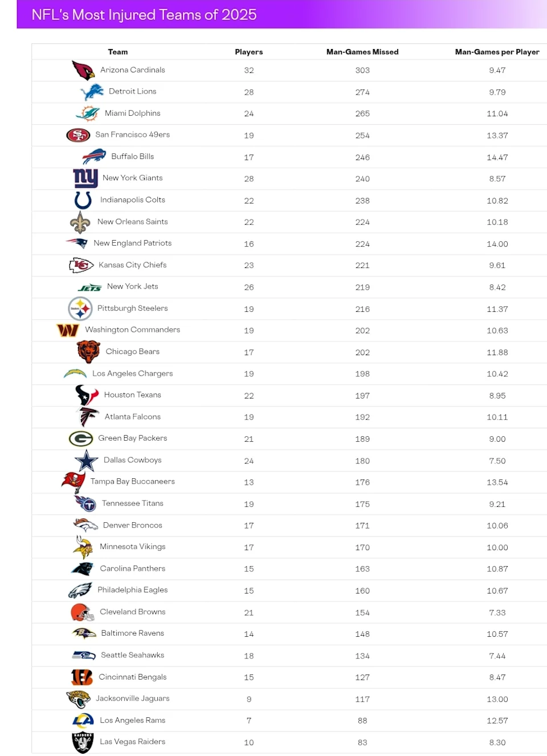Click the Pittsburgh Steelers logo
This screenshot has width=547, height=756.
80,309
